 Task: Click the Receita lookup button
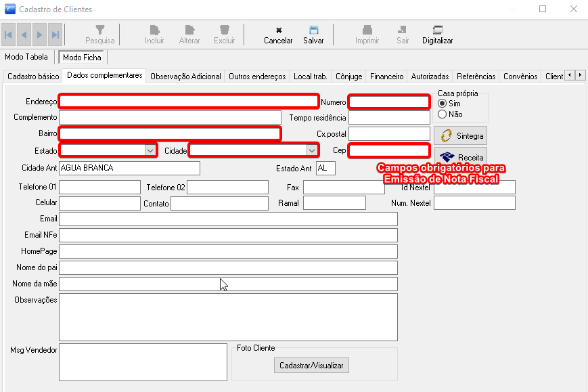click(x=460, y=157)
